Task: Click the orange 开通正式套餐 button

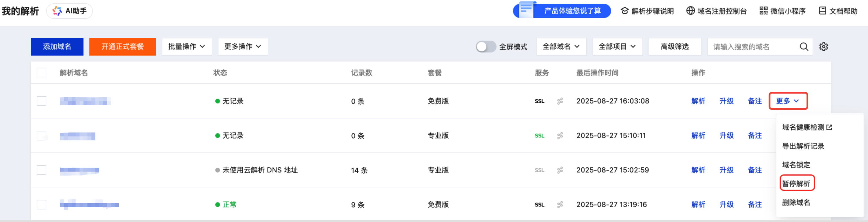Action: [x=122, y=46]
